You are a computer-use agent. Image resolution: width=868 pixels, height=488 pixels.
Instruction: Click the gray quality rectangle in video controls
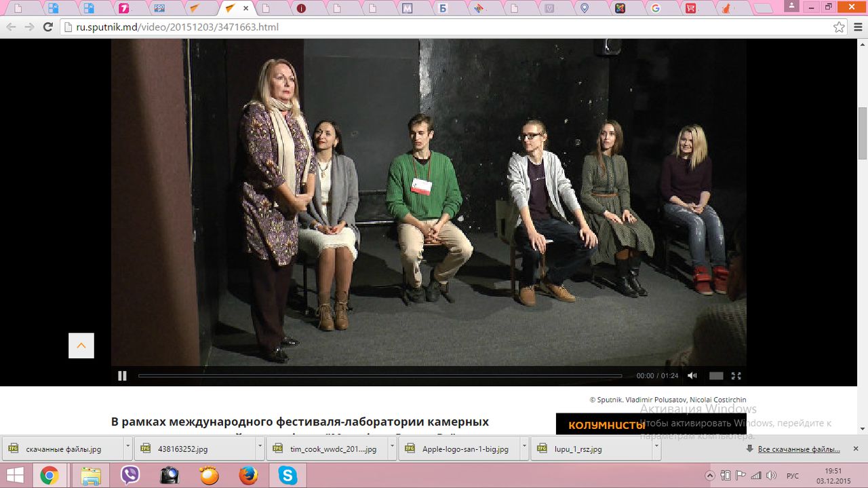tap(716, 375)
